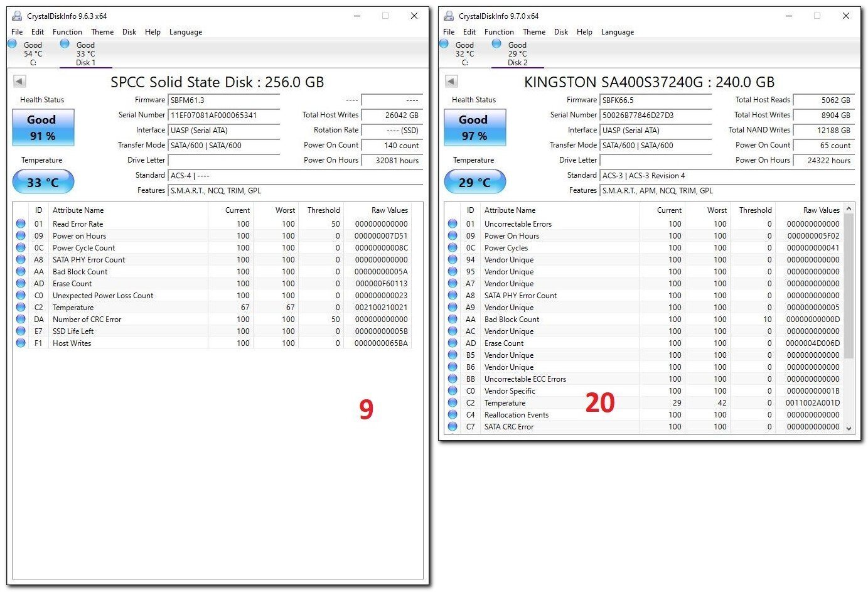This screenshot has height=592, width=868.
Task: Click status orb for SATA CRC Error row
Action: coord(453,426)
